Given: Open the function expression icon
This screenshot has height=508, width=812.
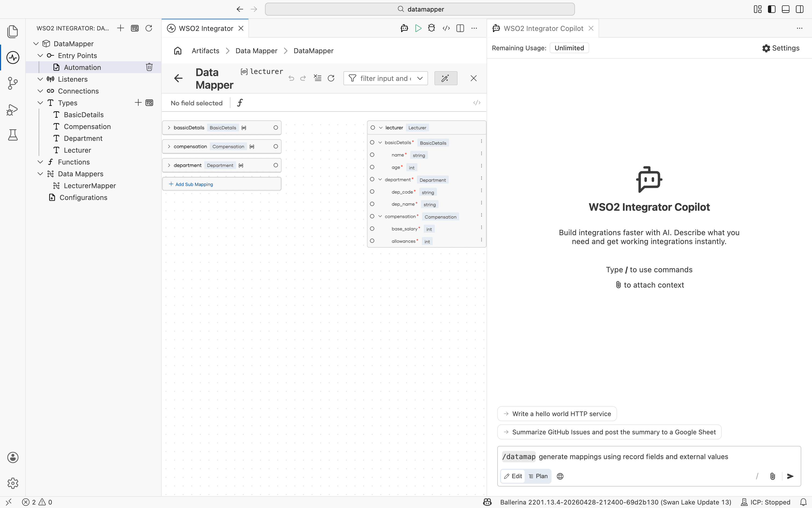Looking at the screenshot, I should point(240,103).
